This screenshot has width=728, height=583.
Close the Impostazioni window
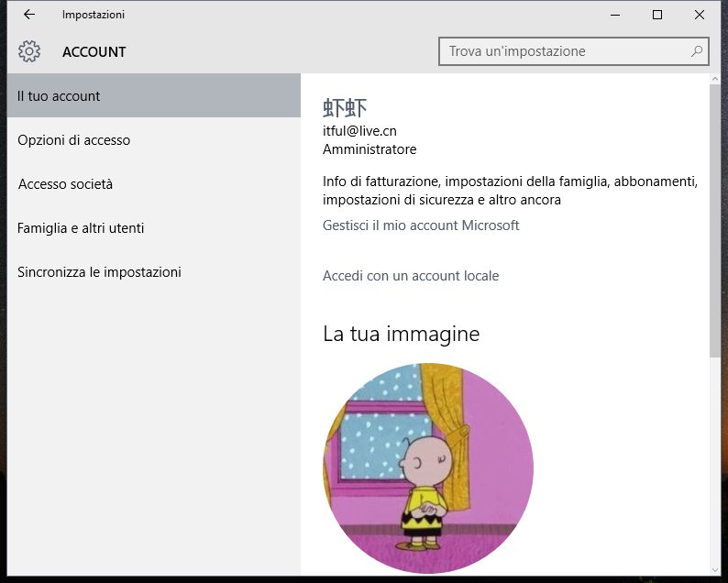click(x=700, y=15)
